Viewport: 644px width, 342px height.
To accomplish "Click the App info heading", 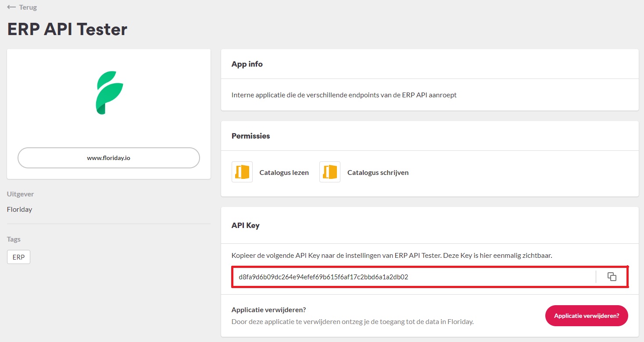I will point(247,64).
